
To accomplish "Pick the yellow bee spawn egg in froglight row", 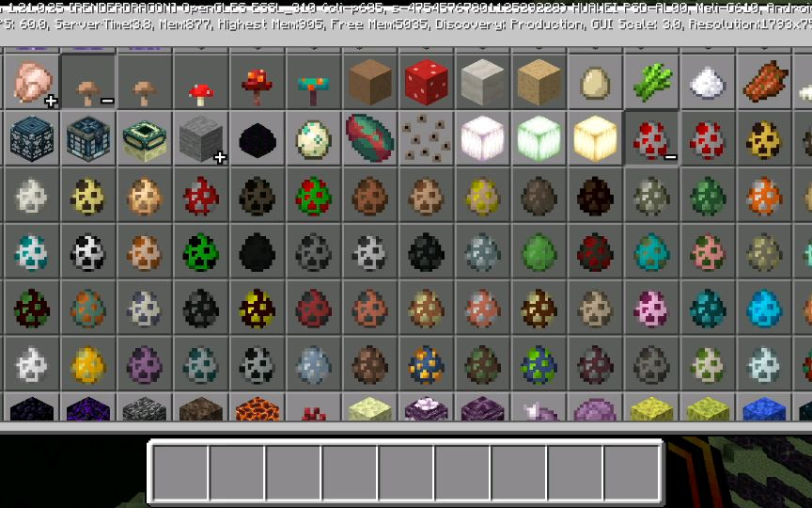I will (764, 138).
